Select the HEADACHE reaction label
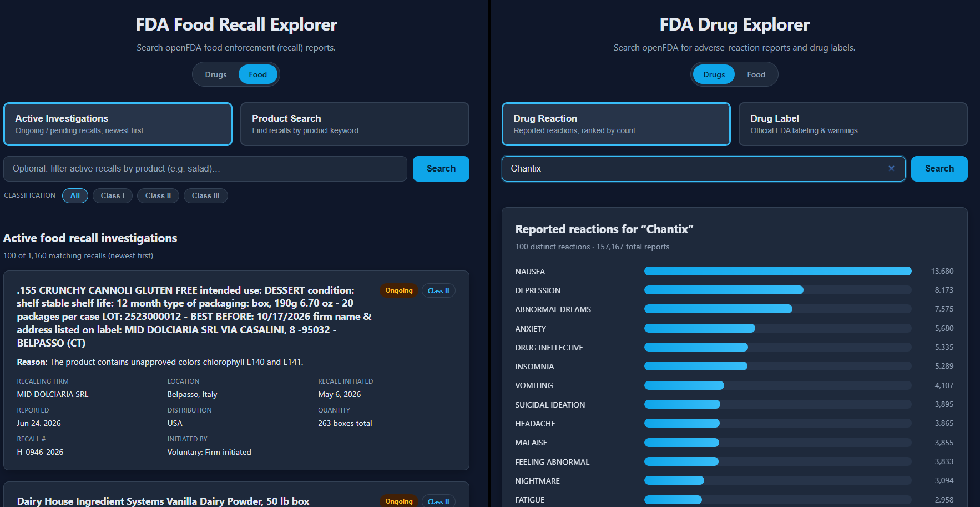 535,424
